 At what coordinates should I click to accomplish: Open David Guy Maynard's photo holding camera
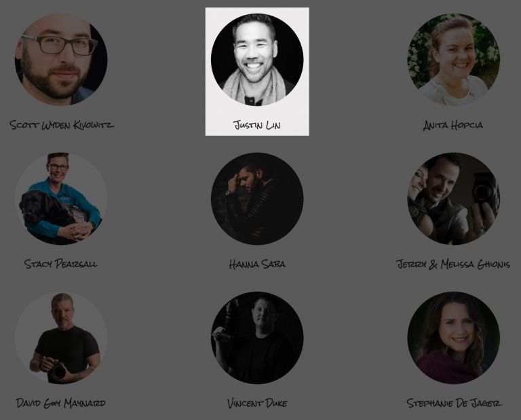[x=61, y=338]
